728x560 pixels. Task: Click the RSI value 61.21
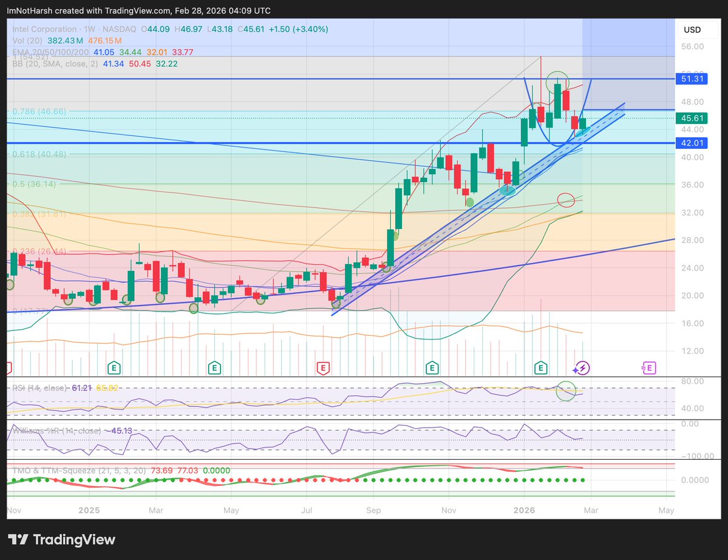(x=82, y=388)
